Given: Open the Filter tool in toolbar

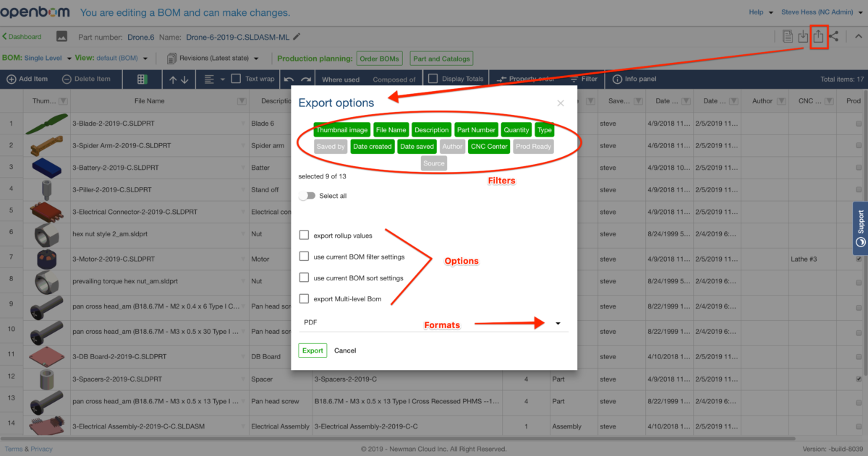Looking at the screenshot, I should tap(584, 79).
